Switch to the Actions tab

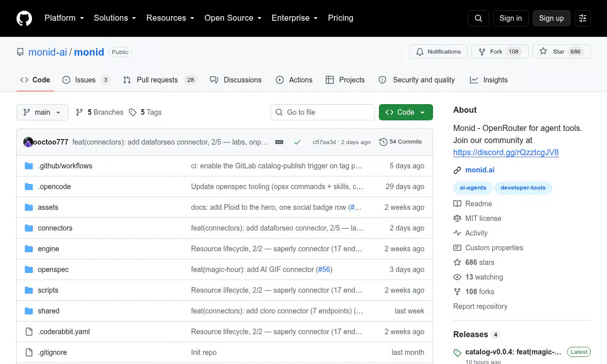click(294, 80)
